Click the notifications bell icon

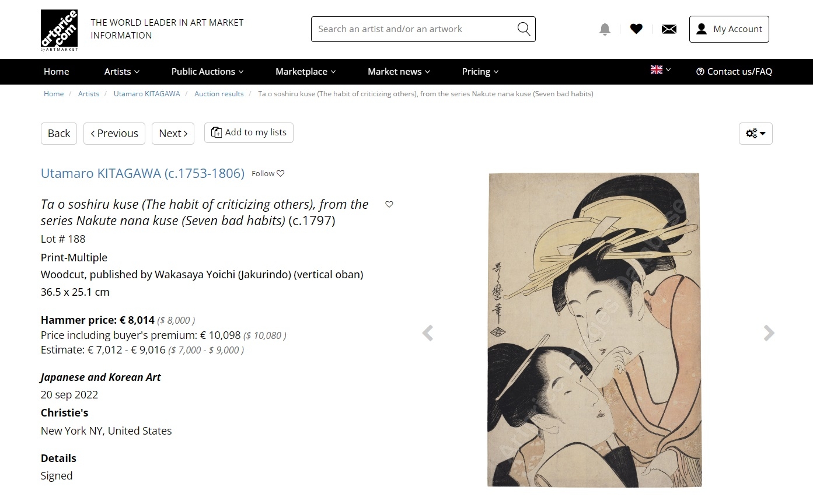pyautogui.click(x=605, y=29)
